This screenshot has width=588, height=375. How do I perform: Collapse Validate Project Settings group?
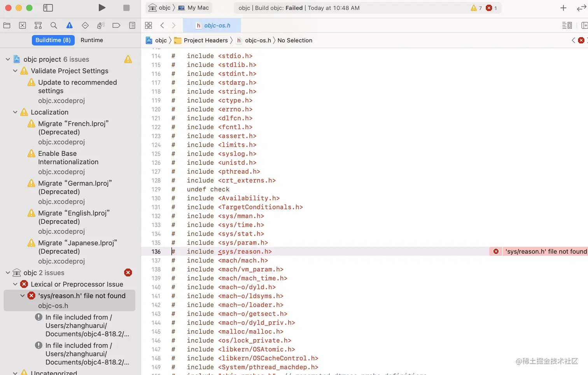tap(15, 71)
